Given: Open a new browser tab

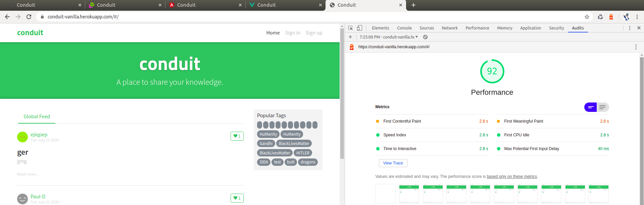Looking at the screenshot, I should tap(413, 5).
